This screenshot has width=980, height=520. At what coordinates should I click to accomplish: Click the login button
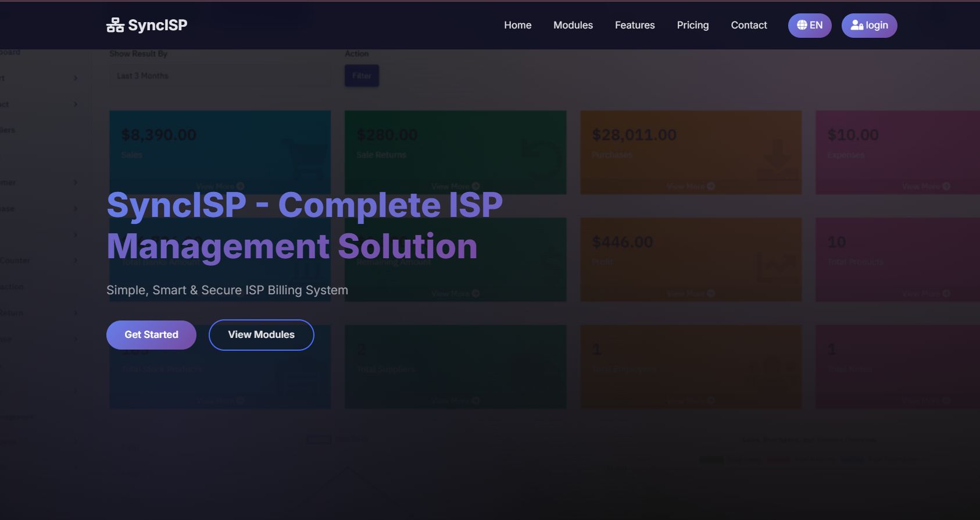click(869, 26)
